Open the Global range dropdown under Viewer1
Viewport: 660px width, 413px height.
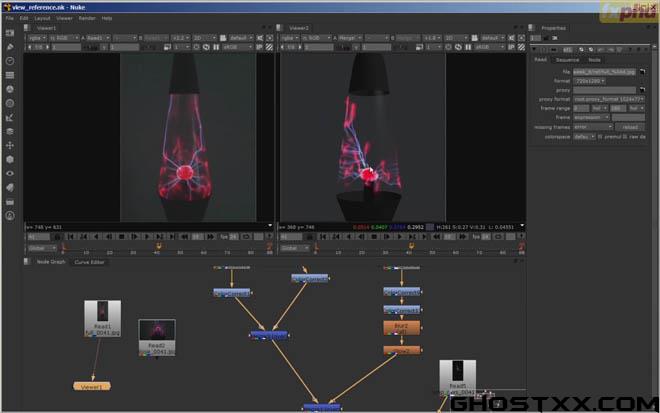42,248
